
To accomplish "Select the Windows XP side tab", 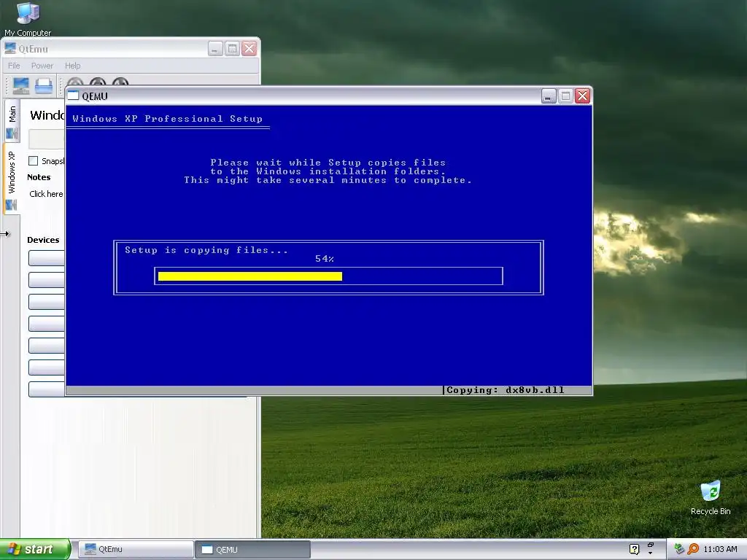I will [x=12, y=179].
